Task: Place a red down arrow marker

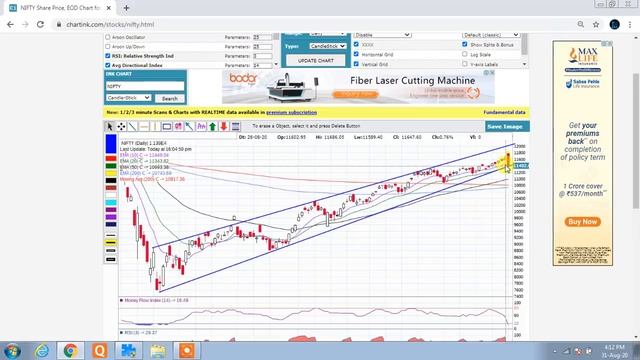Action: [224, 127]
